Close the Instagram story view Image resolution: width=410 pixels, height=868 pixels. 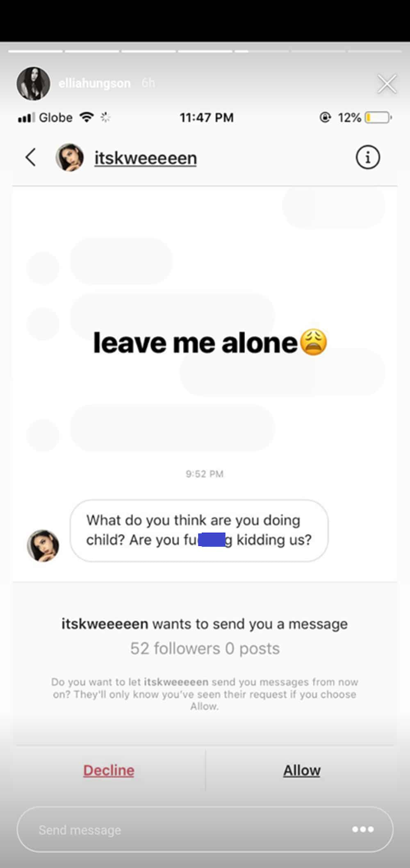[387, 84]
